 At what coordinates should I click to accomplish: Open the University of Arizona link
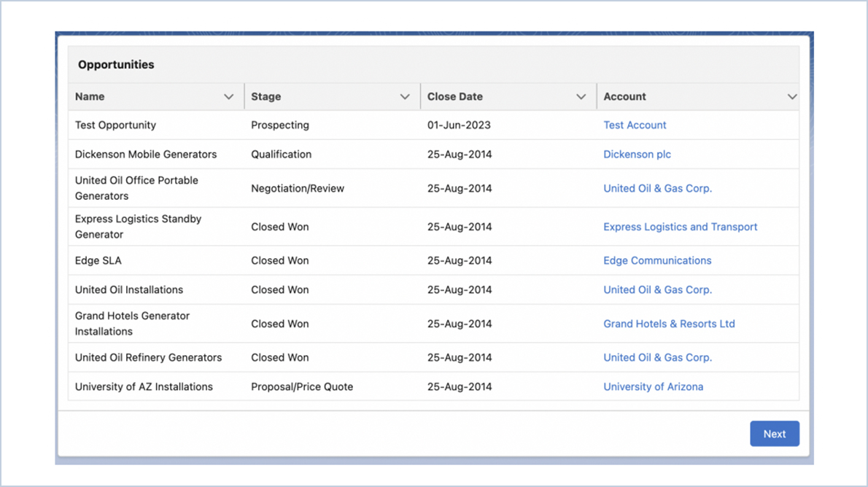click(653, 386)
